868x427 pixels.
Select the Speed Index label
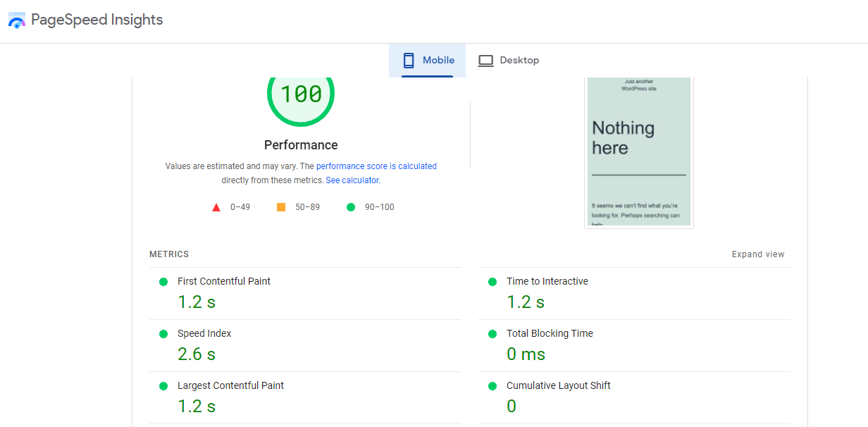(204, 333)
